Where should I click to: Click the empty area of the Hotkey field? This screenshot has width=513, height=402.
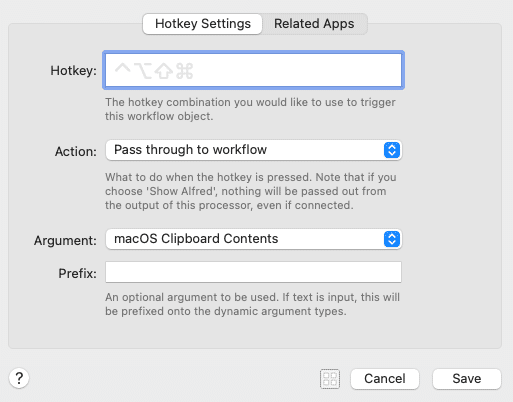coord(297,70)
